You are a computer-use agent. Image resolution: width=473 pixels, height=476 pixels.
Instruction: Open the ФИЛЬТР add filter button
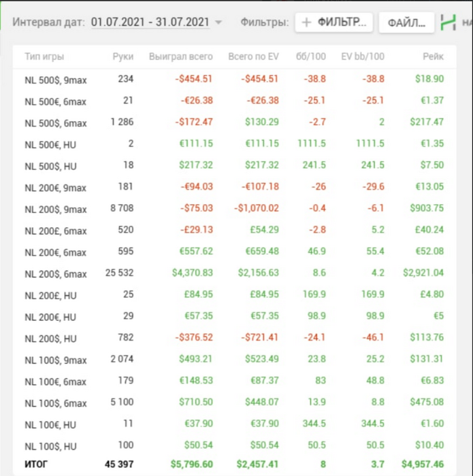click(x=334, y=22)
